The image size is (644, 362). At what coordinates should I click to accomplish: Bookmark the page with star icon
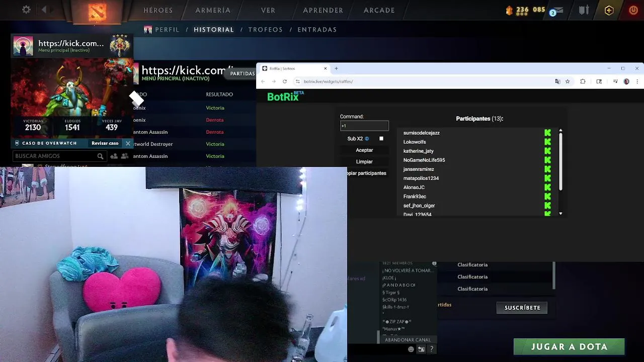[568, 81]
